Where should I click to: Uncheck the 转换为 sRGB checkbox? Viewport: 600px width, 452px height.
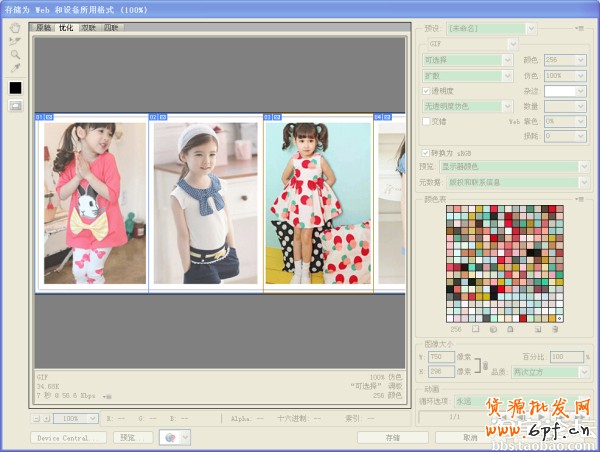(x=426, y=152)
